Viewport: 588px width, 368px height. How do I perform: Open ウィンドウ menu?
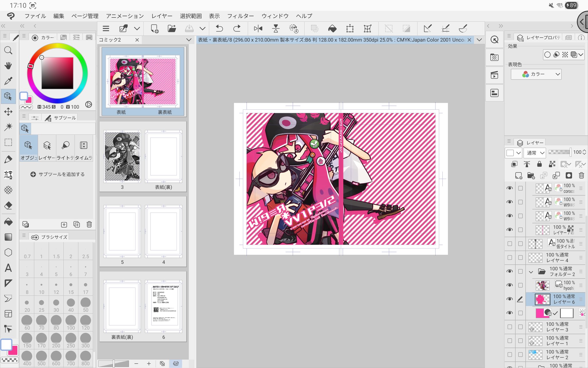pos(275,16)
